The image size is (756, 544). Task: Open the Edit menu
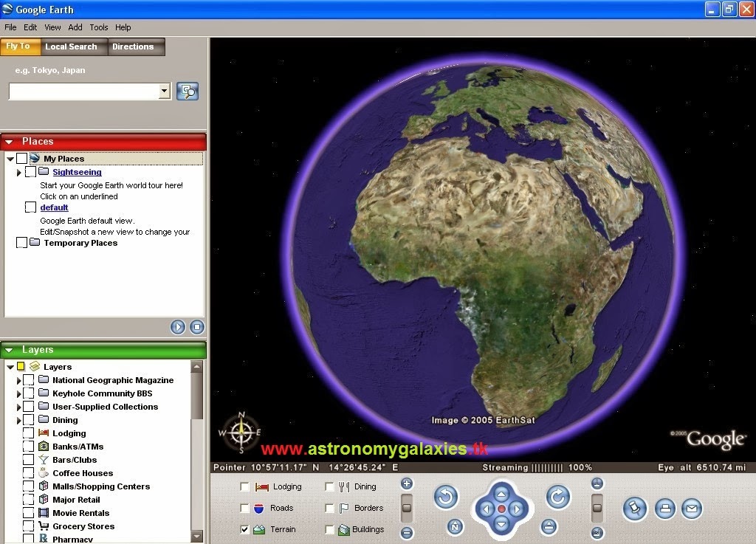[x=30, y=27]
